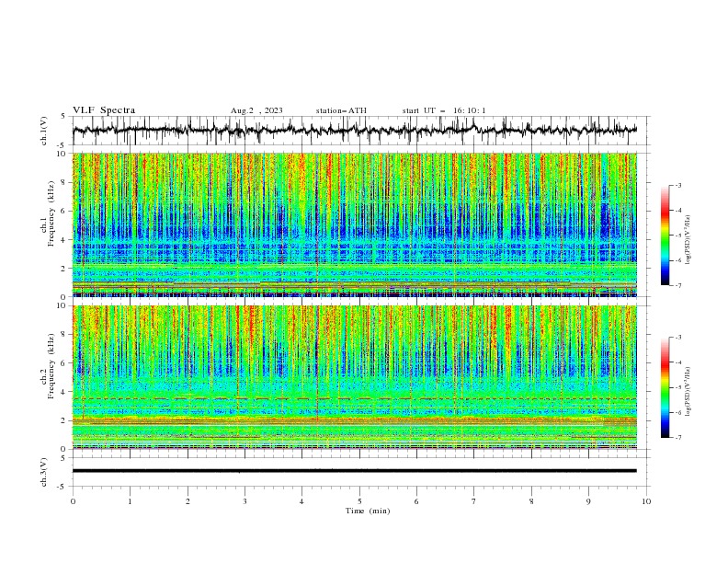Click the ch.1 waveform trace plot
The width and height of the screenshot is (728, 563).
[x=354, y=131]
